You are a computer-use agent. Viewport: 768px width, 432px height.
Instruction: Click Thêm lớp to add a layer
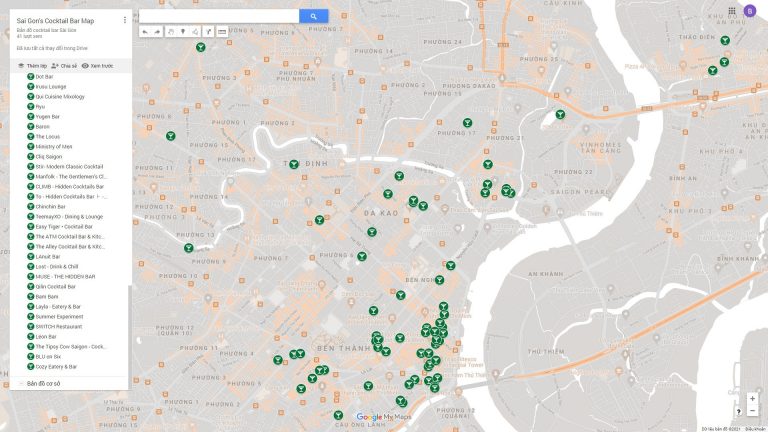coord(32,66)
